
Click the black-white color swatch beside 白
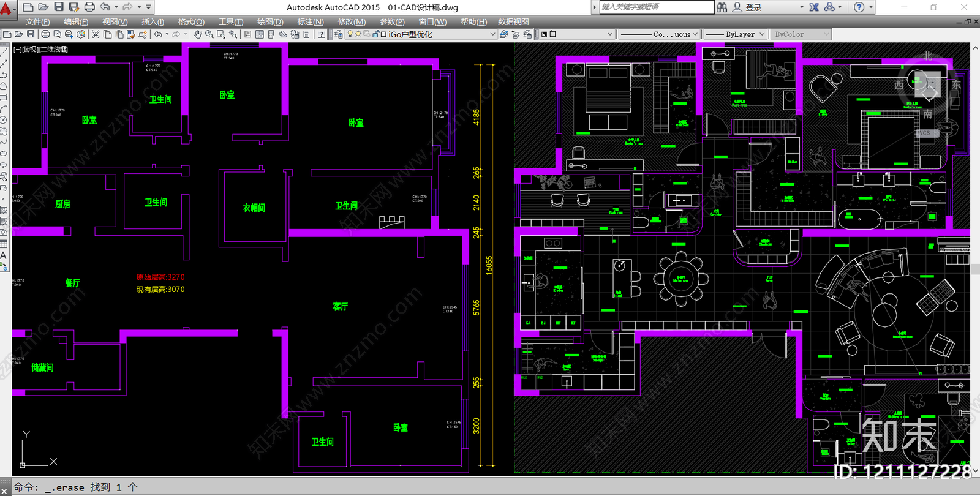[544, 34]
